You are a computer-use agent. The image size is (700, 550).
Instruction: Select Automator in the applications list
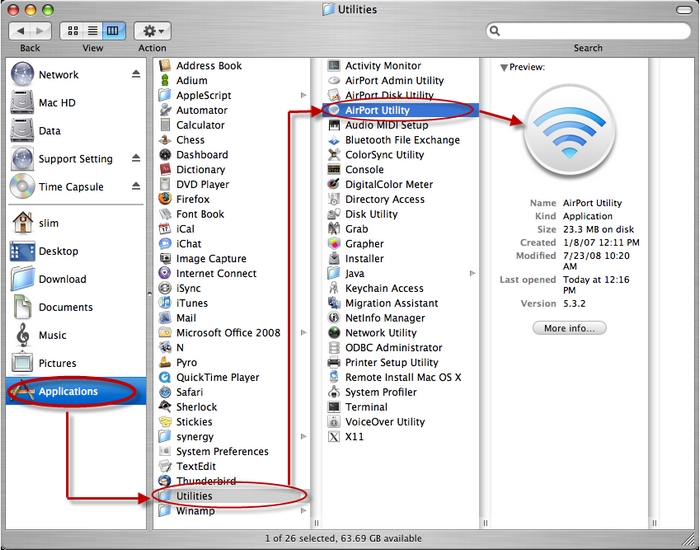pos(231,110)
